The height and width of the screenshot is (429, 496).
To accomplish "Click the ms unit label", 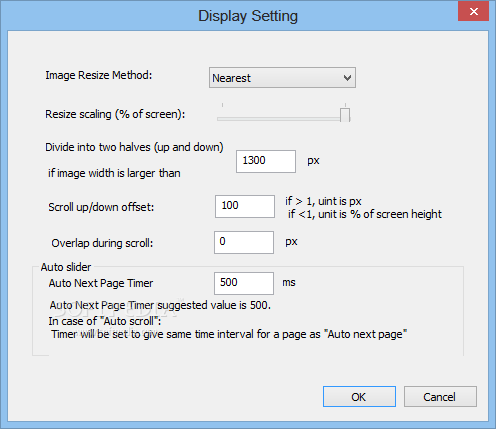I will [x=289, y=283].
